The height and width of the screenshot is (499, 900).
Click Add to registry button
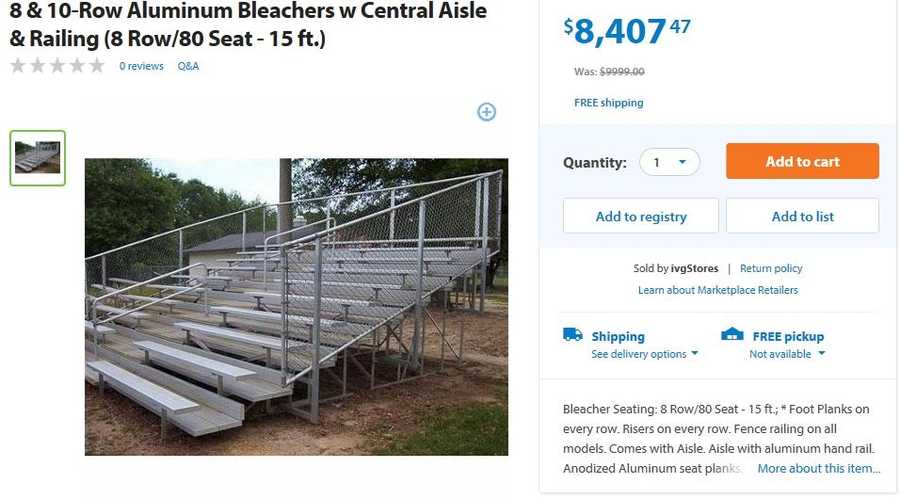click(641, 216)
